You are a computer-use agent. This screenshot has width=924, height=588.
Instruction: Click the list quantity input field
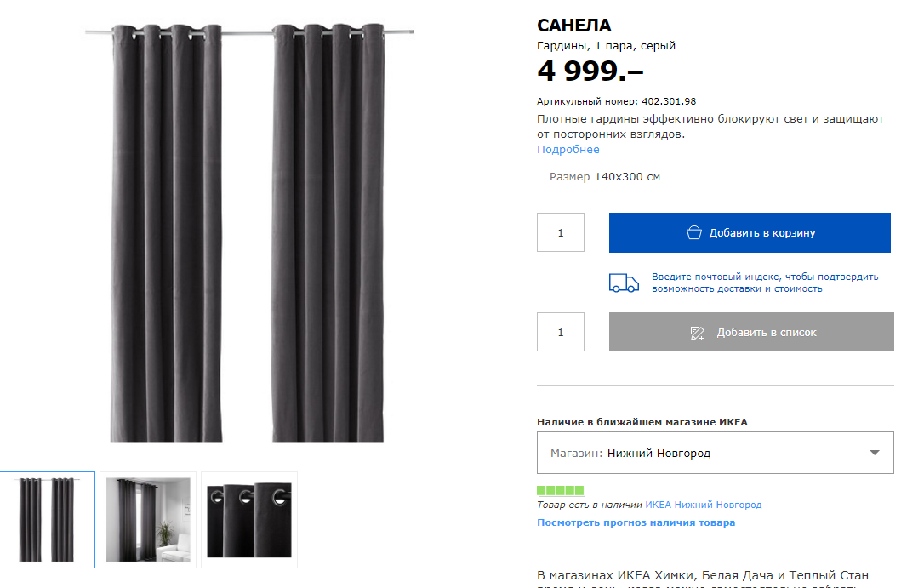[x=561, y=332]
